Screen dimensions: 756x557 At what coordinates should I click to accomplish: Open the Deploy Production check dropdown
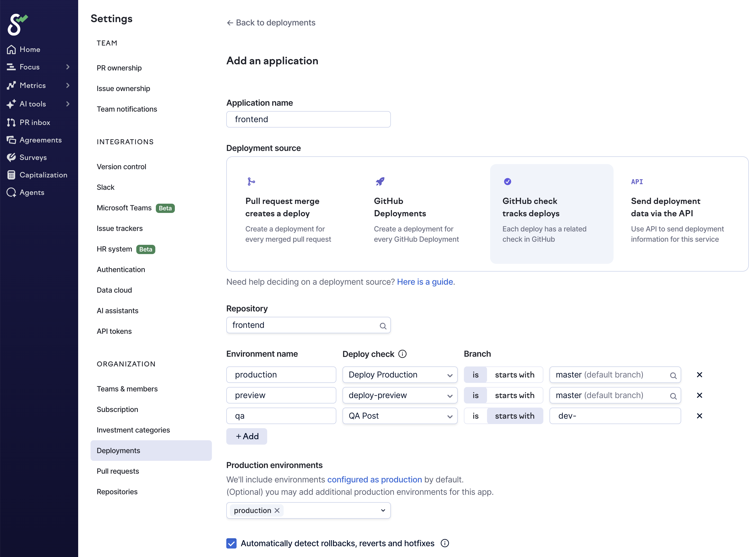(400, 375)
